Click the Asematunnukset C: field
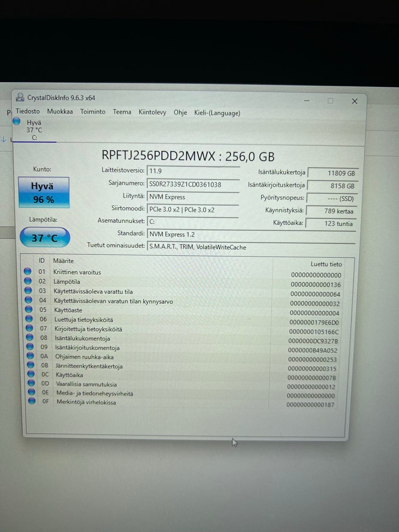The image size is (399, 532). (x=193, y=222)
